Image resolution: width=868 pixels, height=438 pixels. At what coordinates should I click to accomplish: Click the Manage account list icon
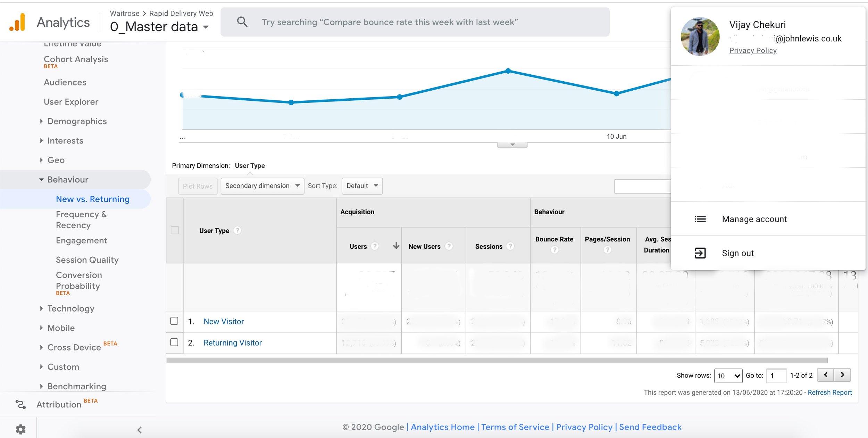click(700, 219)
